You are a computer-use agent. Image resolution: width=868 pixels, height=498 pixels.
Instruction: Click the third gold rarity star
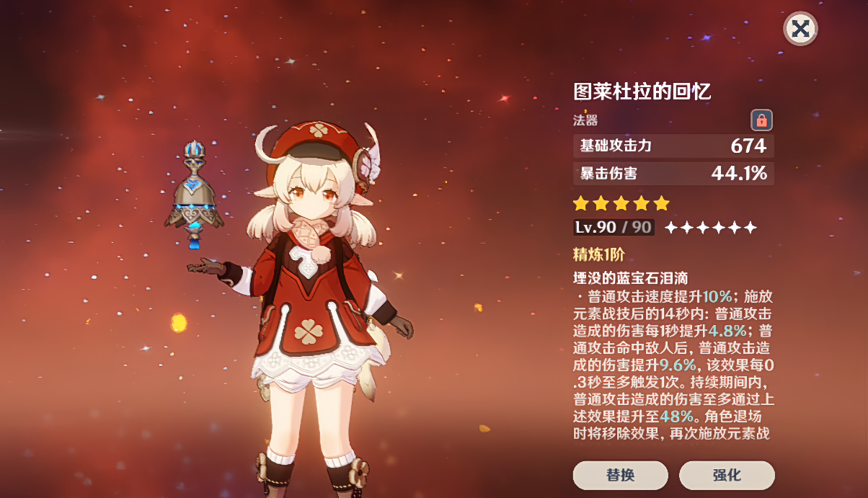[621, 203]
